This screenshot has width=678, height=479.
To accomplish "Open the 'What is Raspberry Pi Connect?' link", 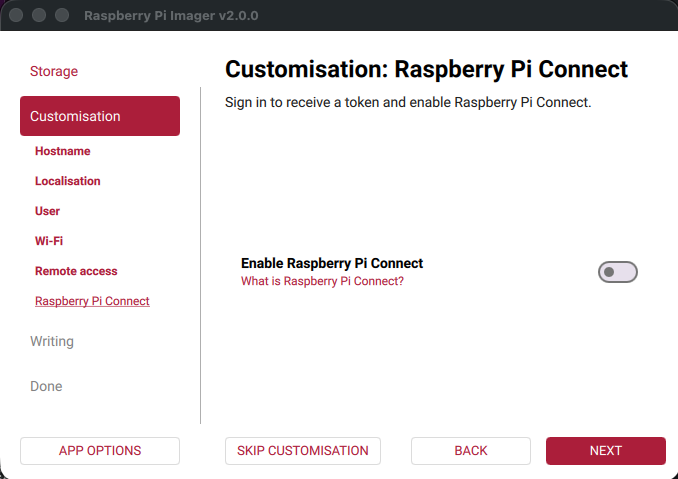I will click(322, 282).
